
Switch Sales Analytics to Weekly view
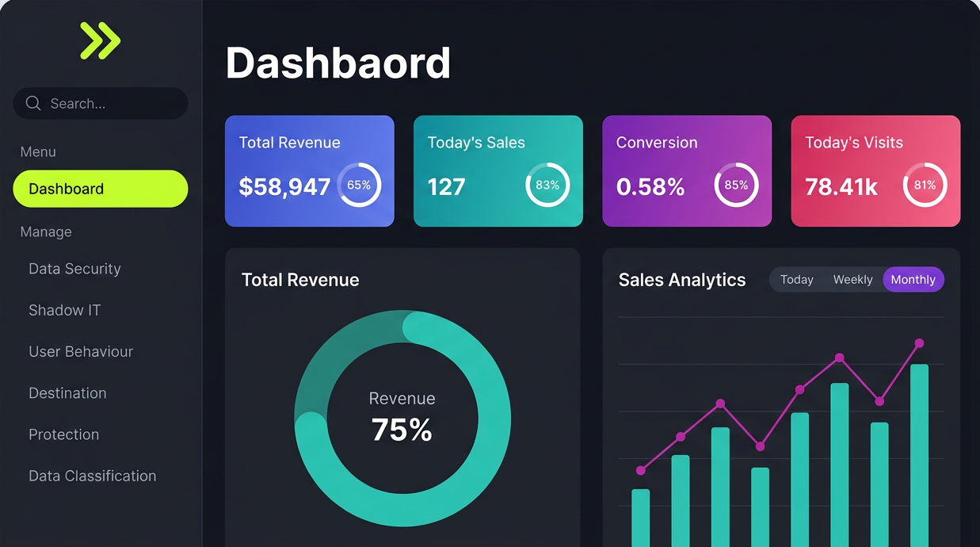(852, 280)
